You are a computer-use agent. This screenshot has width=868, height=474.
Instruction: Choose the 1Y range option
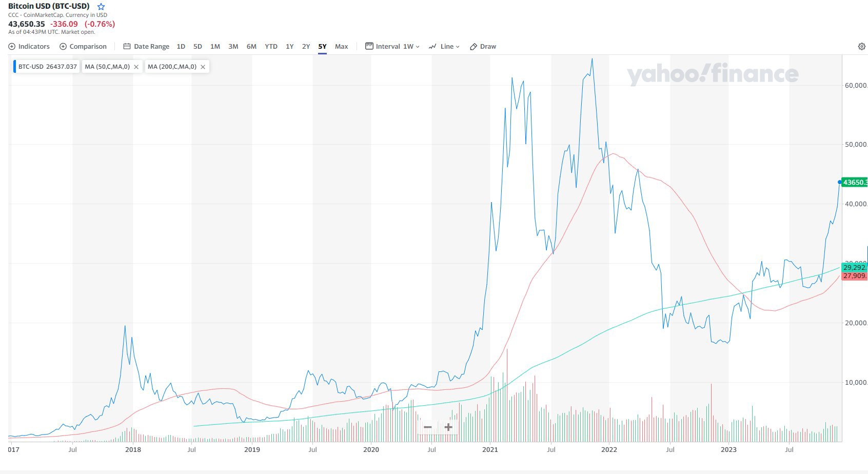coord(289,47)
